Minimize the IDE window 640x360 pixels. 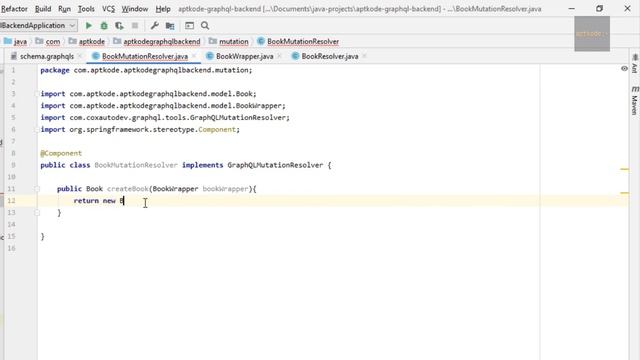click(x=571, y=9)
